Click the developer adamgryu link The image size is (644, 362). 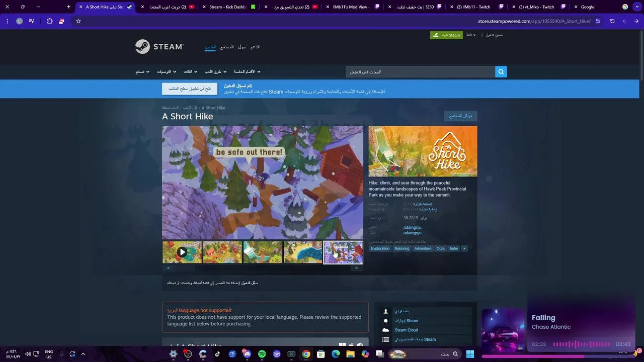click(412, 228)
